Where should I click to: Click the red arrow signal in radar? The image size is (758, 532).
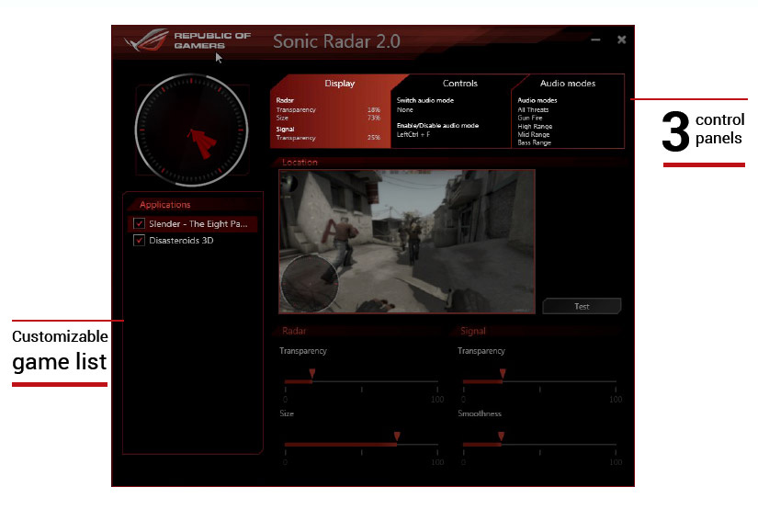coord(202,143)
